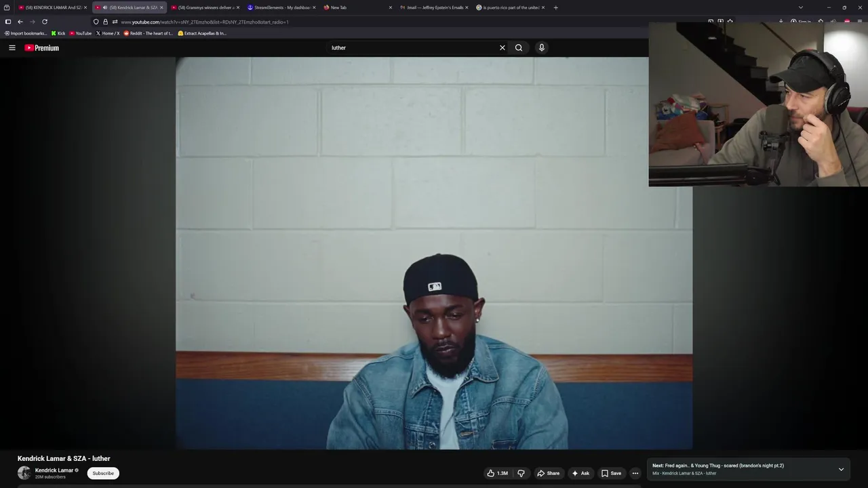This screenshot has height=488, width=868.
Task: Open a new browser tab plus
Action: click(555, 7)
